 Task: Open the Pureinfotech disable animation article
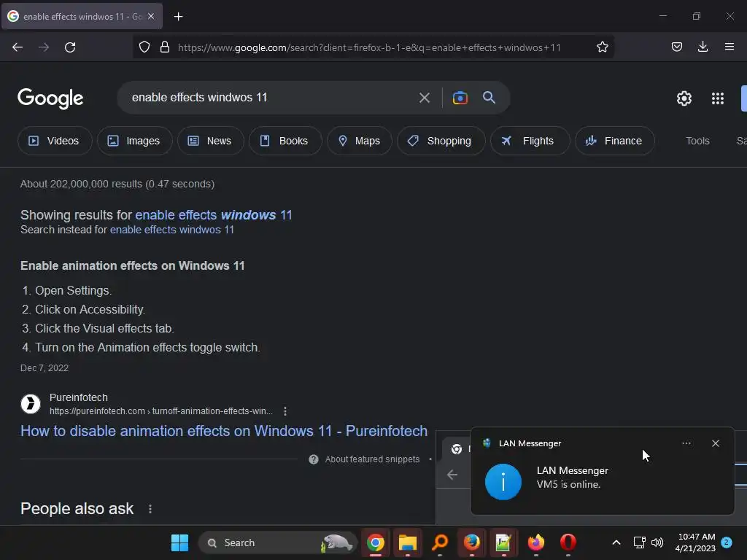pos(224,430)
